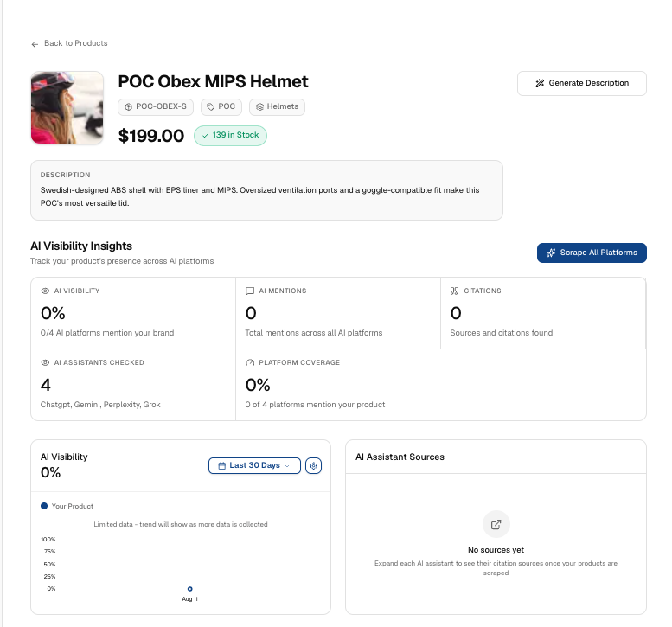Viewport: 672px width, 627px height.
Task: Click the checkmark icon in the stock badge
Action: point(205,136)
